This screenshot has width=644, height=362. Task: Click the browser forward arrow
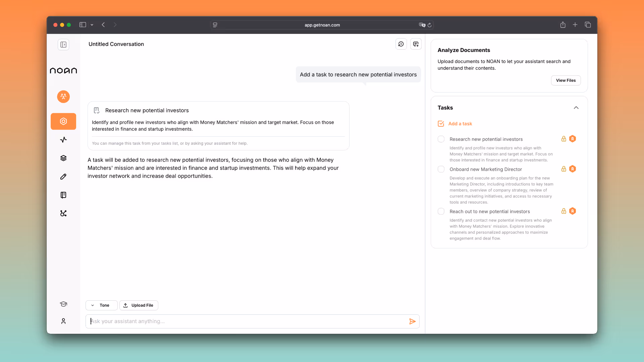pyautogui.click(x=115, y=25)
